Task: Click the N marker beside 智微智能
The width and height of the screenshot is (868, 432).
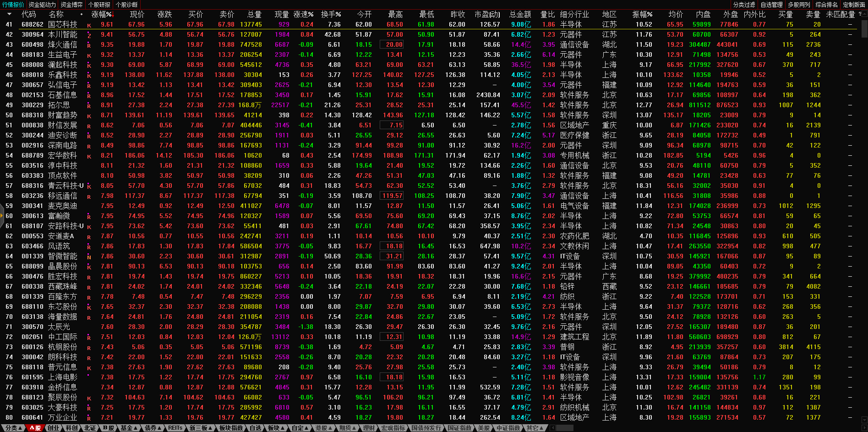Action: 89,257
